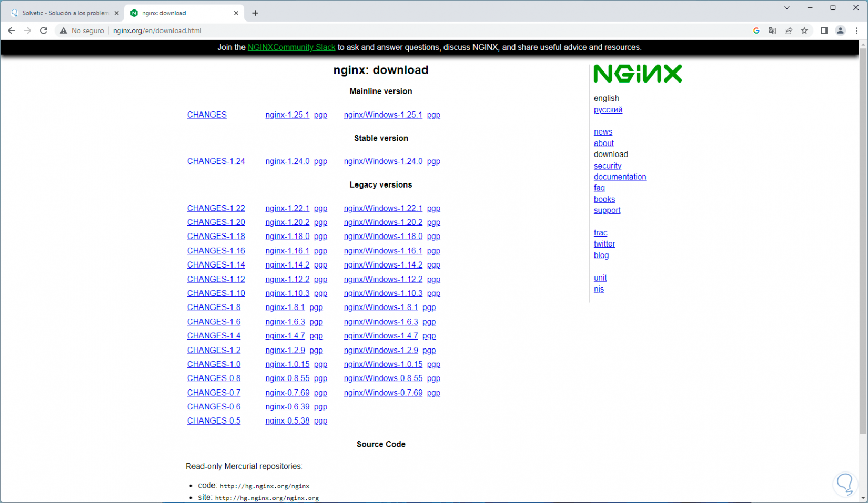Download nginx/Windows-1.2.9
The image size is (868, 503).
[x=381, y=350]
